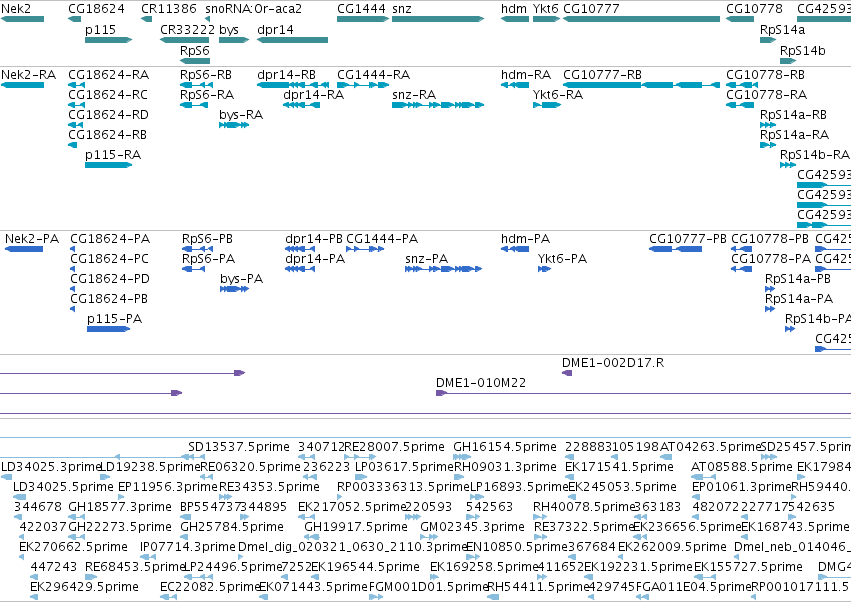Select the CG18624-RA transcript label
The width and height of the screenshot is (851, 602).
tap(109, 74)
